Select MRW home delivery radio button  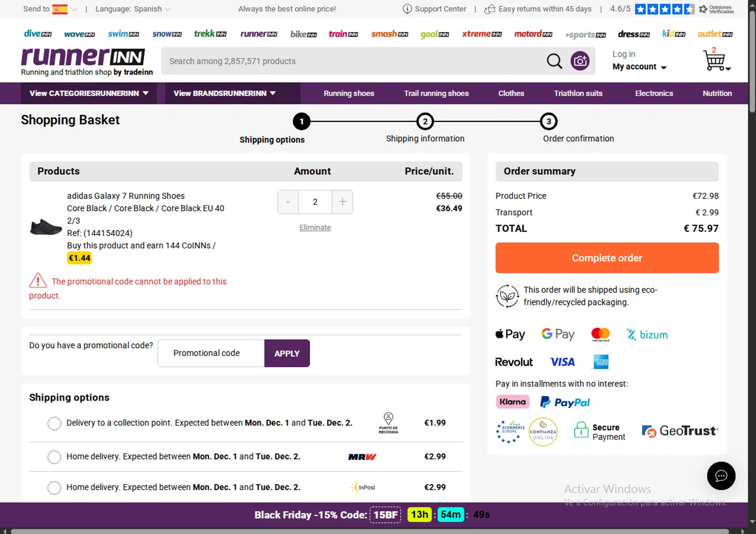(54, 457)
